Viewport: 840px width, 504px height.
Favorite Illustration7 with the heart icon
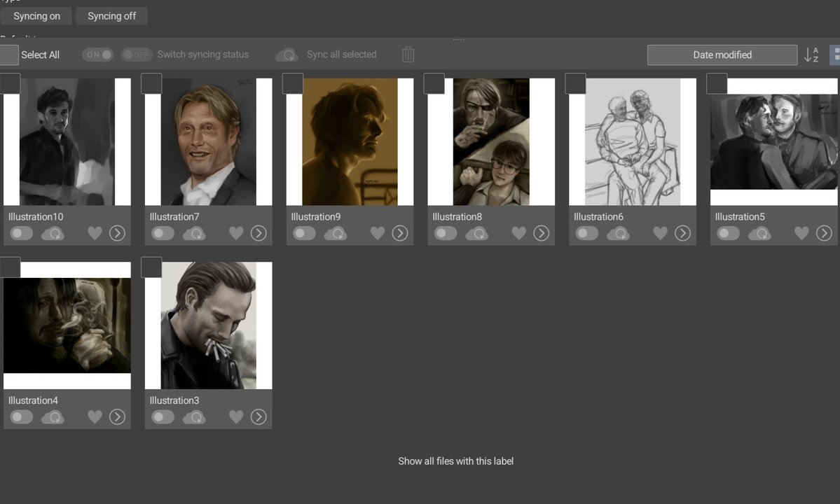tap(236, 233)
